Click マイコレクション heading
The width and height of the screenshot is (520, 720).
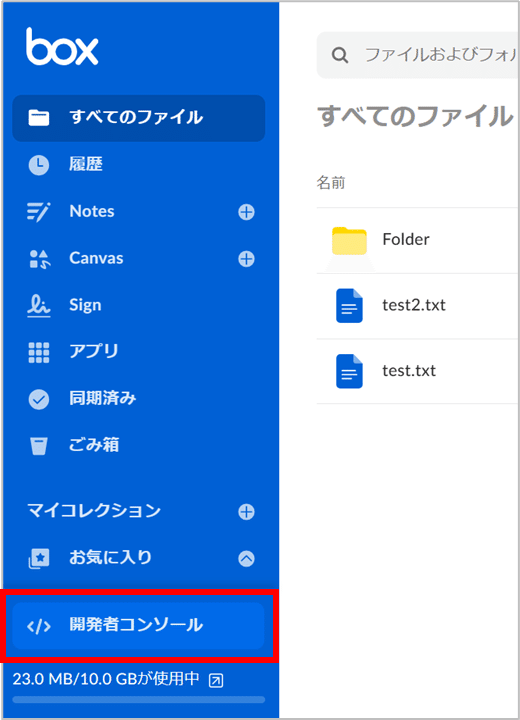(94, 511)
